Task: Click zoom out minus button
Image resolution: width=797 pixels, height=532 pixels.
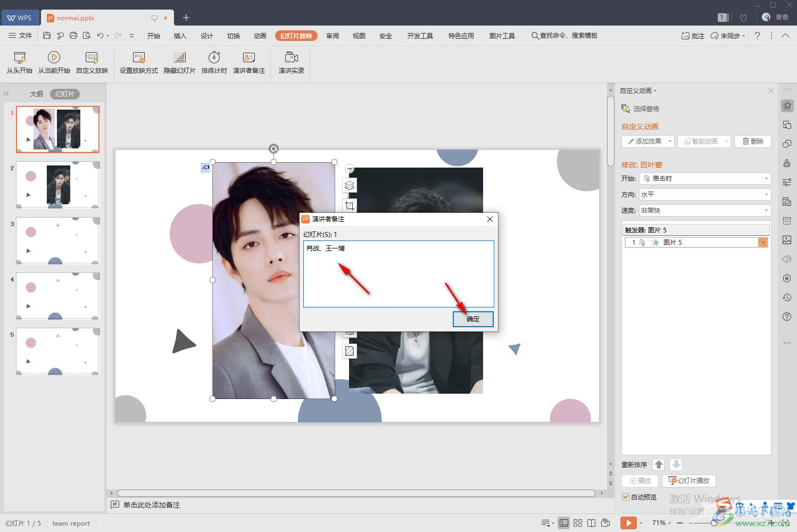Action: [680, 523]
